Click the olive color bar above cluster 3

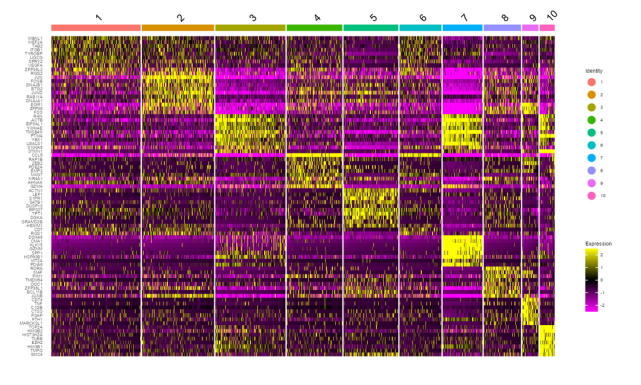click(x=250, y=28)
